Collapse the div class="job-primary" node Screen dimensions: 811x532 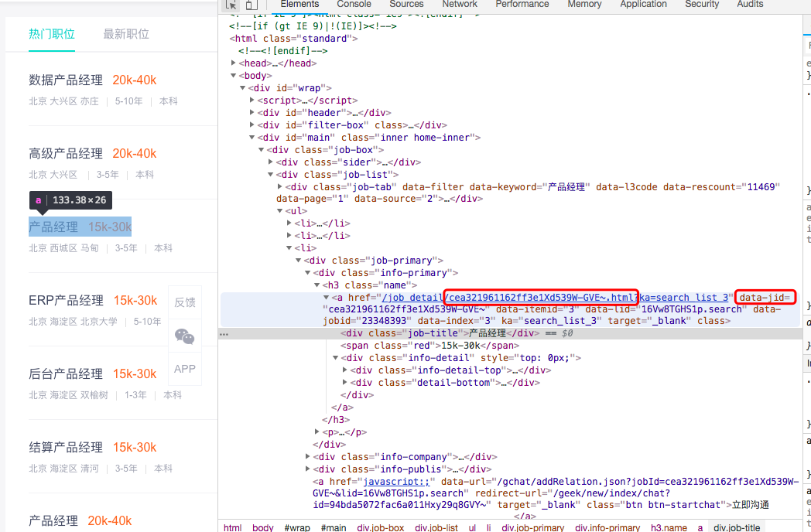pos(299,261)
